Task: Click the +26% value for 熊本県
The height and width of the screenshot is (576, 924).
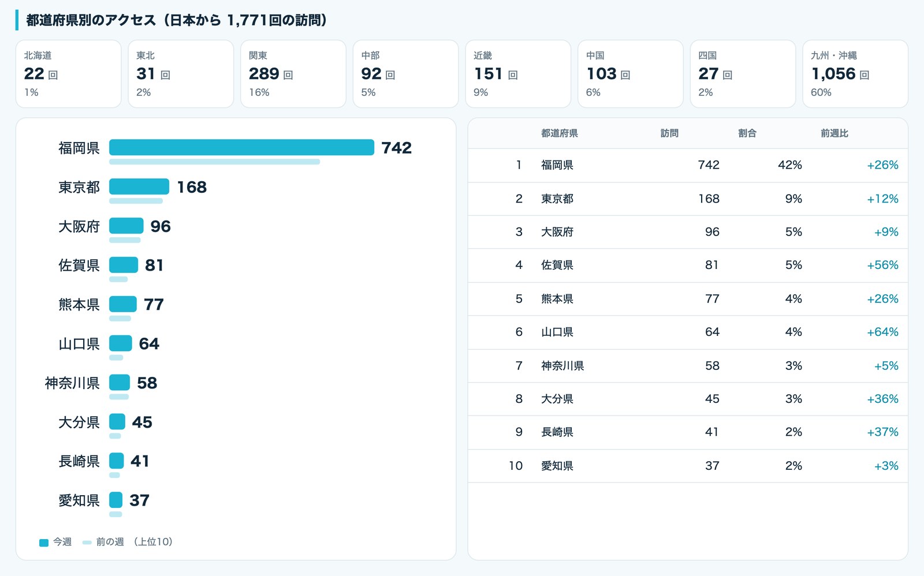Action: point(882,299)
